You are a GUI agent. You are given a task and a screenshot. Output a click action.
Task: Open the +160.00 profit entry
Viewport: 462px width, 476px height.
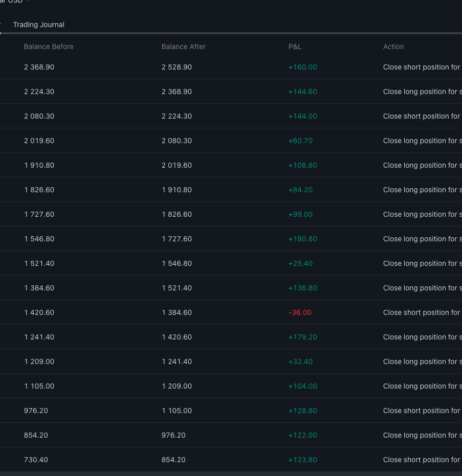230,66
